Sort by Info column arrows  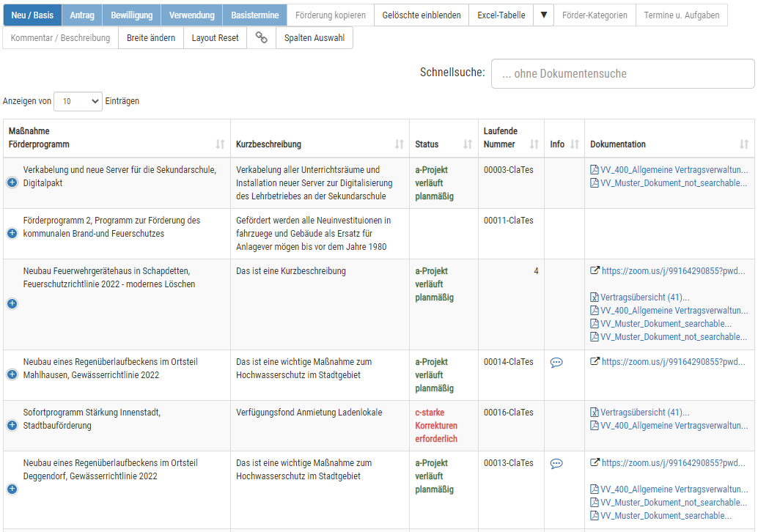click(x=574, y=144)
